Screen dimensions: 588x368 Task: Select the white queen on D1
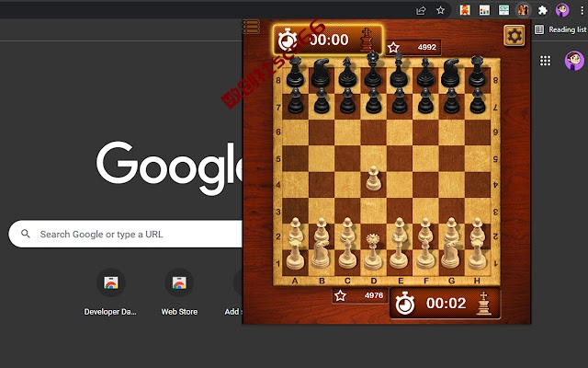click(x=373, y=252)
